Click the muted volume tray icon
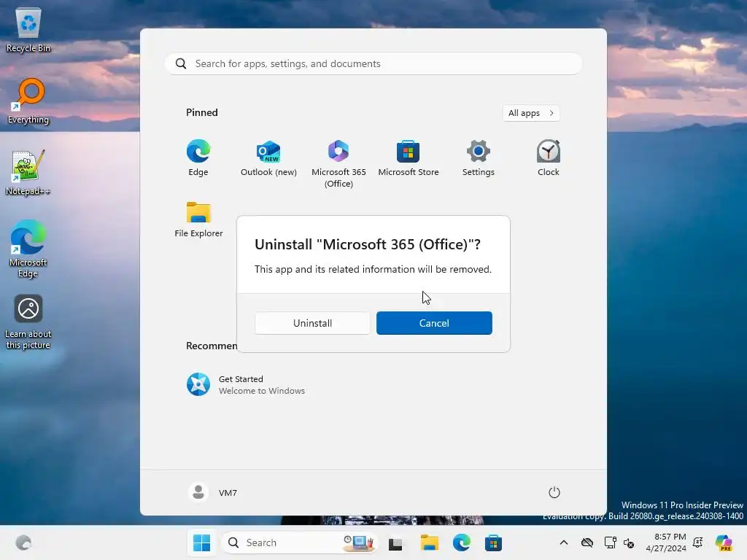The width and height of the screenshot is (747, 560). [x=629, y=542]
